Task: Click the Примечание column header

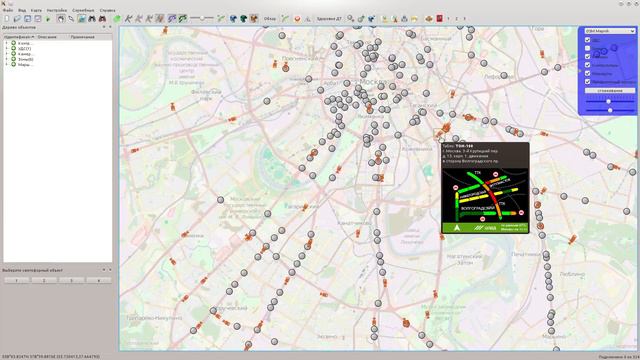Action: pos(90,37)
